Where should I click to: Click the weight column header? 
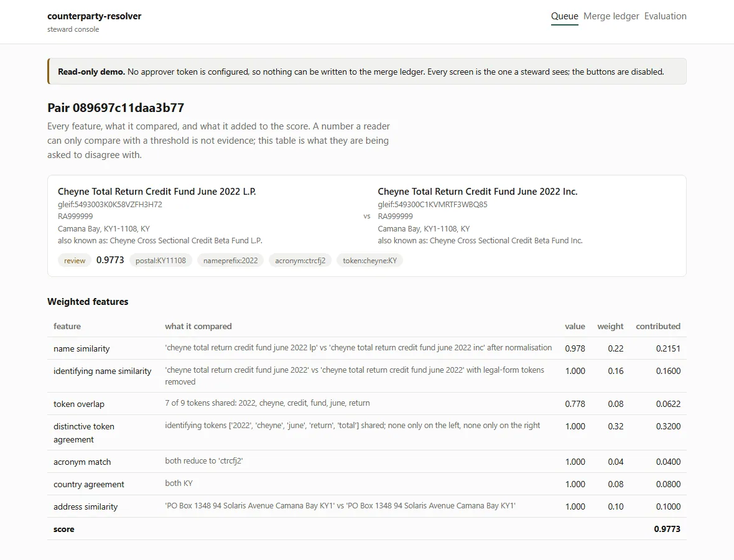[x=610, y=326]
